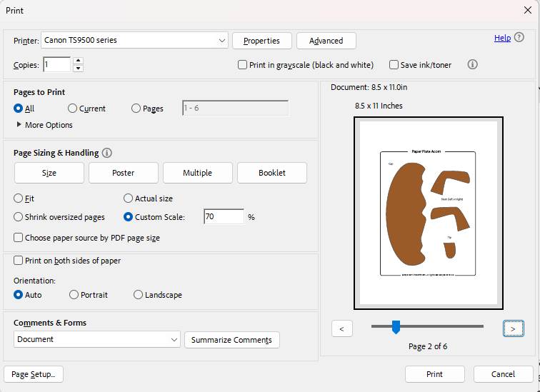Go to next preview page
Screen dimensions: 540x392
click(513, 328)
